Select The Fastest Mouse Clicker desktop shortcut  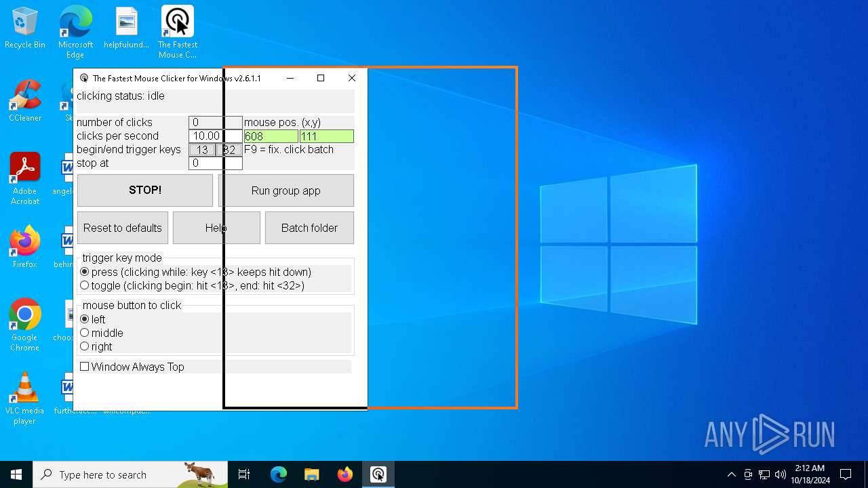pos(178,32)
